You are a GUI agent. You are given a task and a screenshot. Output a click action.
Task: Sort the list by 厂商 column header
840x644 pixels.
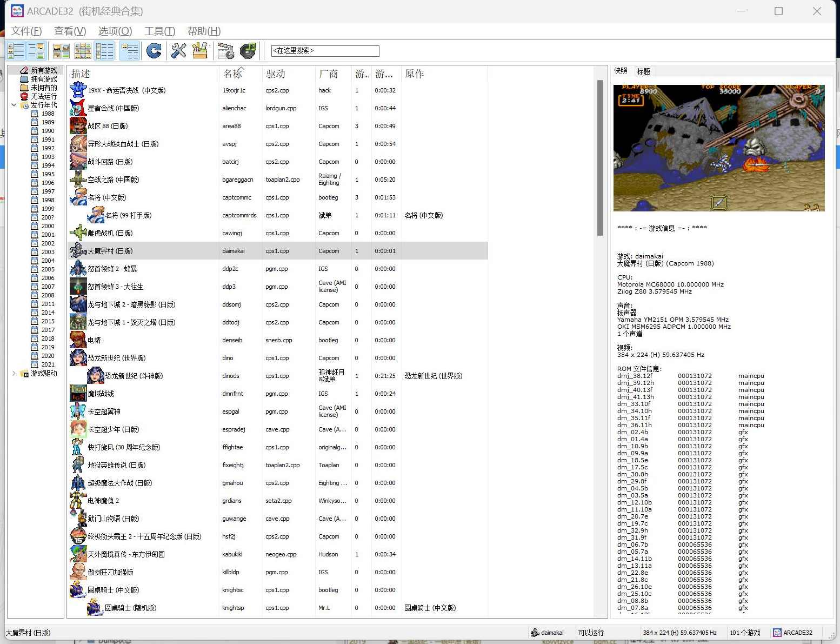(328, 74)
